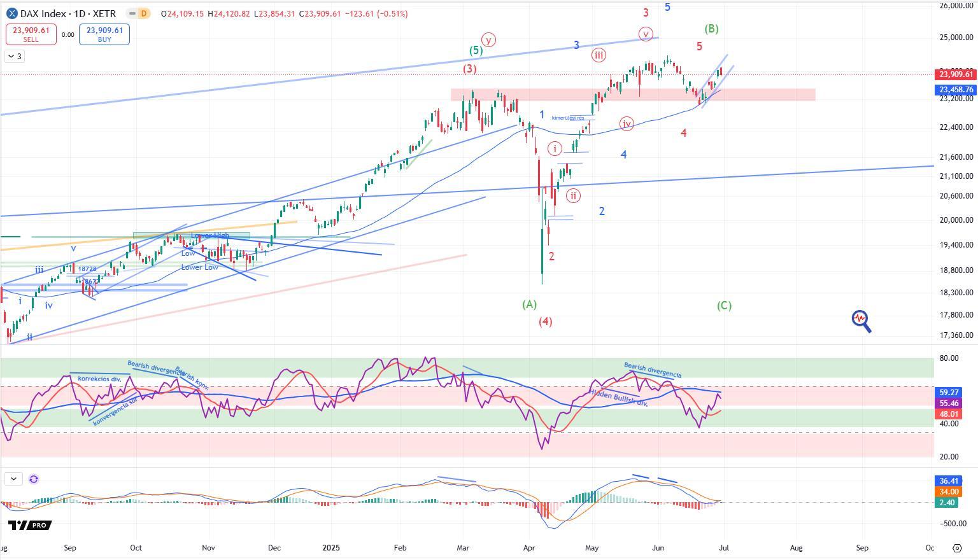Click the 'kimerülési res.' annotation

(x=568, y=118)
